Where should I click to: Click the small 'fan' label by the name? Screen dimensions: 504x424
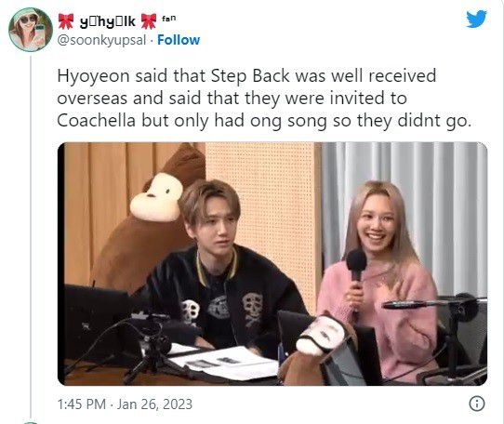point(169,19)
